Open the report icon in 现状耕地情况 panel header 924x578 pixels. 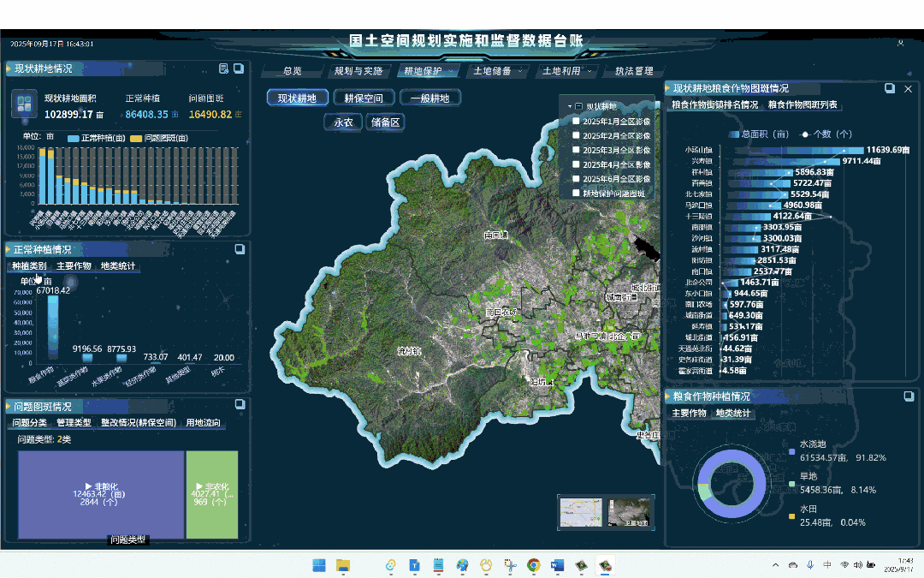tap(224, 69)
